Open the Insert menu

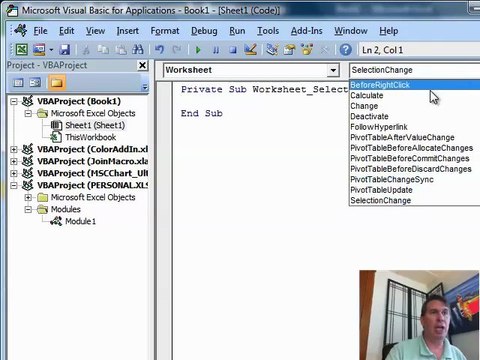tap(128, 31)
